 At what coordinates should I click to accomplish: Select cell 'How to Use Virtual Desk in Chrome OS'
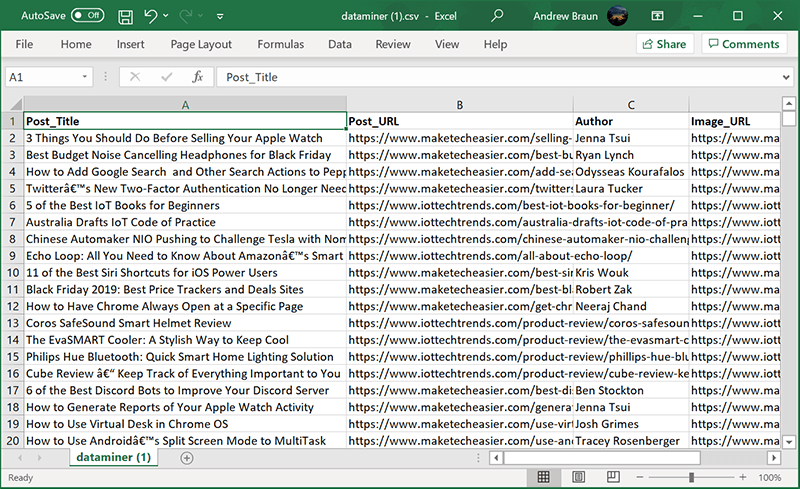pos(185,424)
